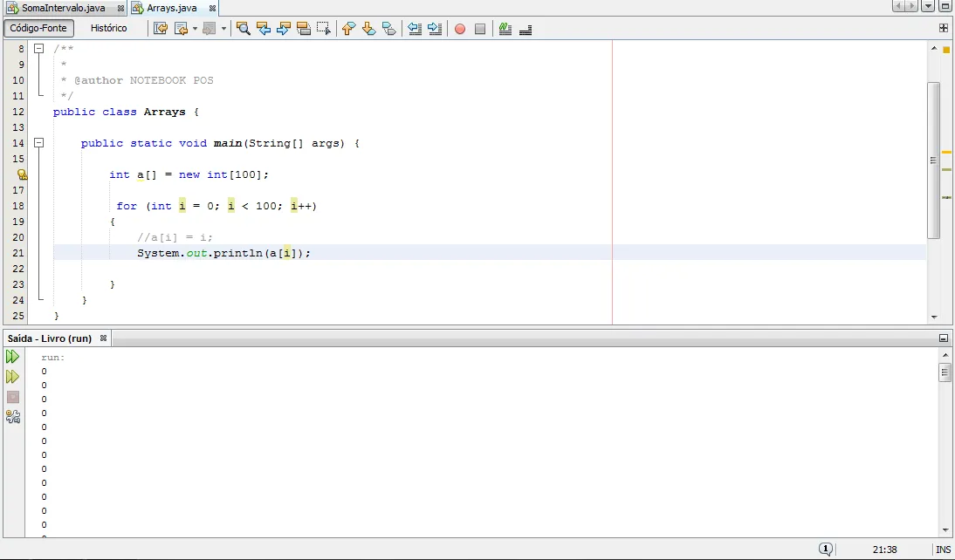Viewport: 955px width, 560px height.
Task: Click the Find Selection magnifier icon
Action: (x=244, y=29)
